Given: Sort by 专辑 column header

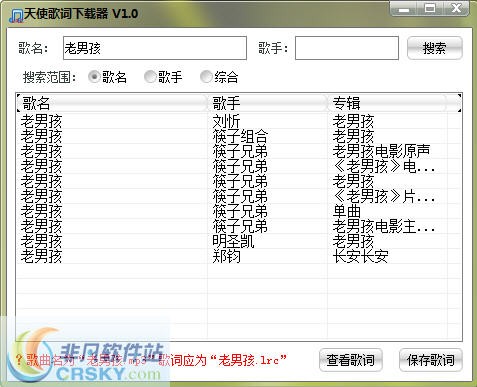Looking at the screenshot, I should 387,103.
